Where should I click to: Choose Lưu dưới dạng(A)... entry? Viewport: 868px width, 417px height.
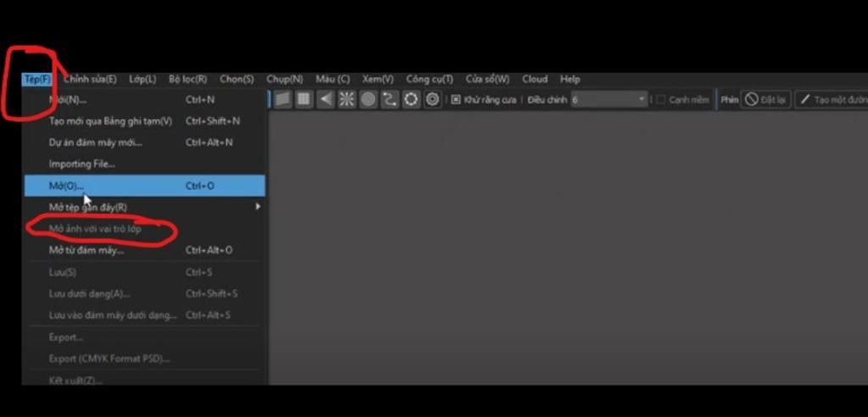[144, 293]
